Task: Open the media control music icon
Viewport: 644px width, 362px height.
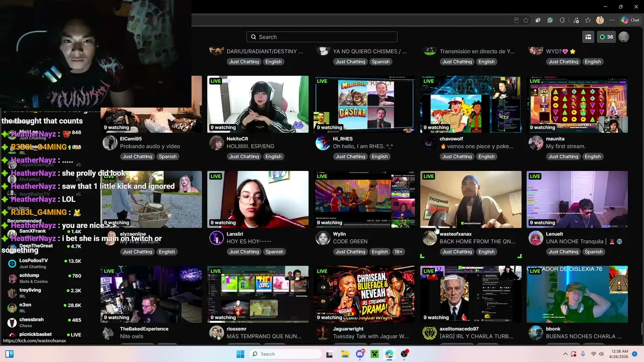Action: [x=575, y=20]
